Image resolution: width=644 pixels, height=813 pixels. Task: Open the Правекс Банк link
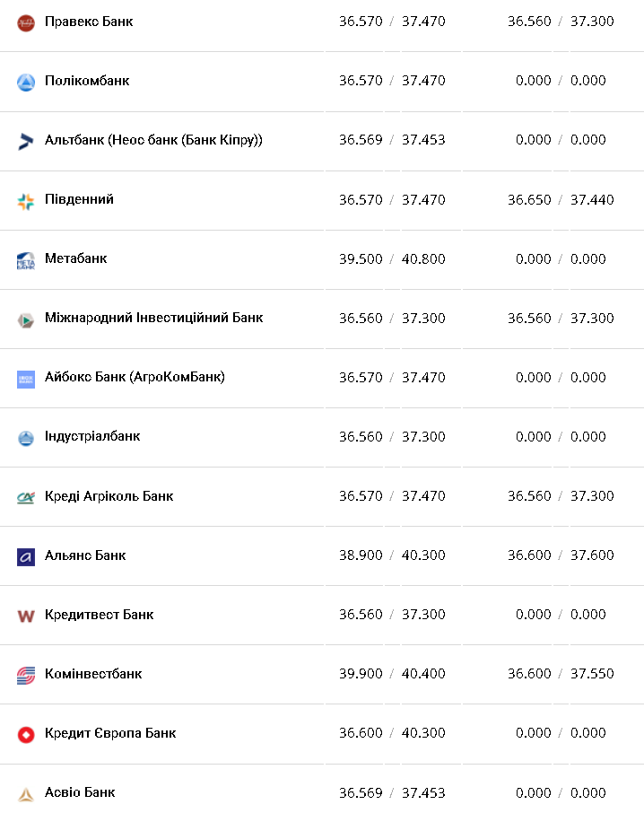tap(89, 21)
